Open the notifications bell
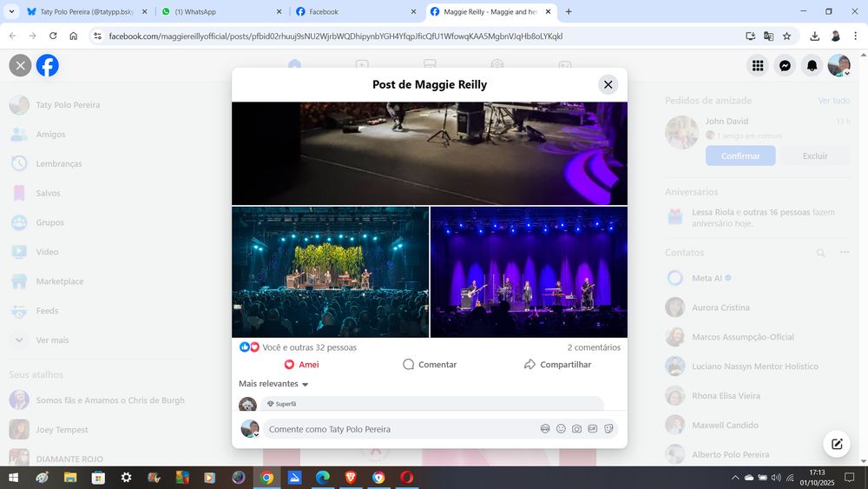 (812, 65)
